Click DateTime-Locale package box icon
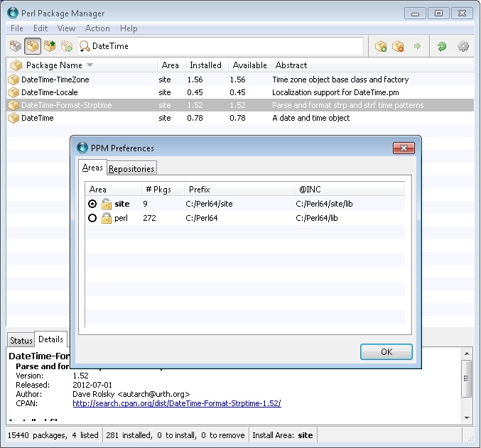 pos(13,92)
